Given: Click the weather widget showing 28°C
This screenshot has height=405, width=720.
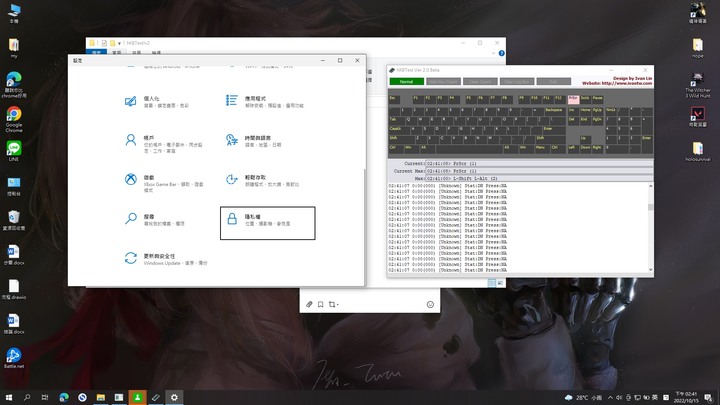Looking at the screenshot, I should point(583,398).
